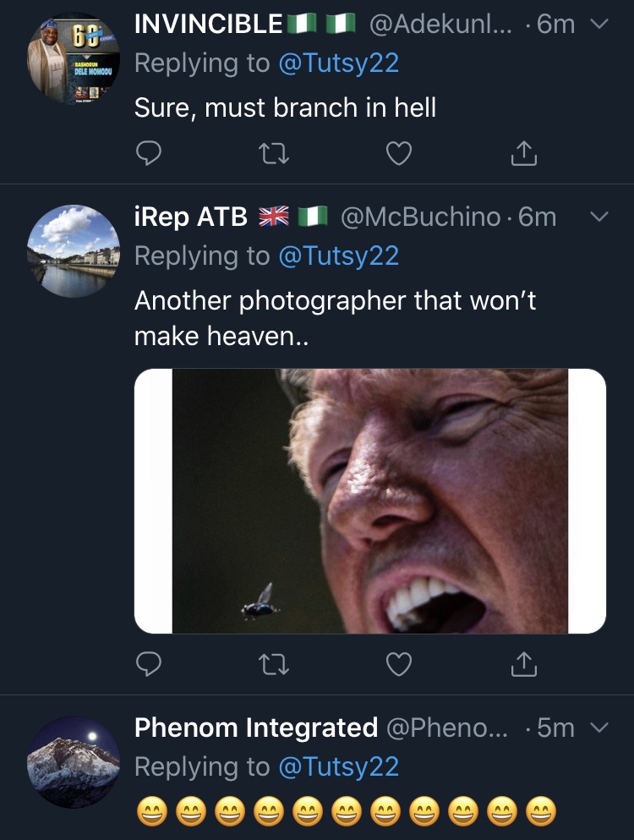This screenshot has width=634, height=840.
Task: Open the chevron menu on Phenom Integrated's tweet
Action: 598,727
